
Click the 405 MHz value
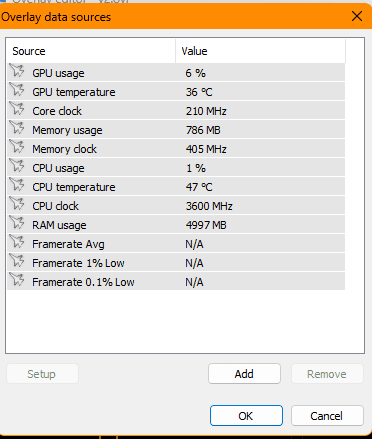[206, 149]
